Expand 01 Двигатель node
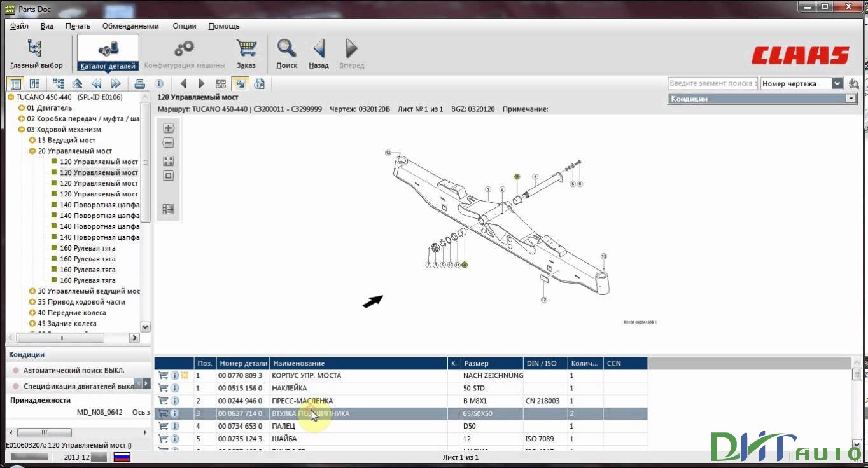Viewport: 868px width, 468px height. (22, 108)
